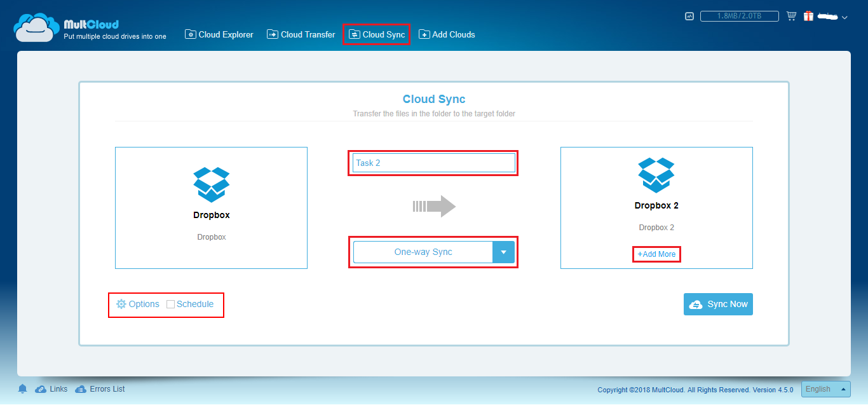This screenshot has width=868, height=405.
Task: Click the MultCloud brand name text
Action: coord(91,25)
